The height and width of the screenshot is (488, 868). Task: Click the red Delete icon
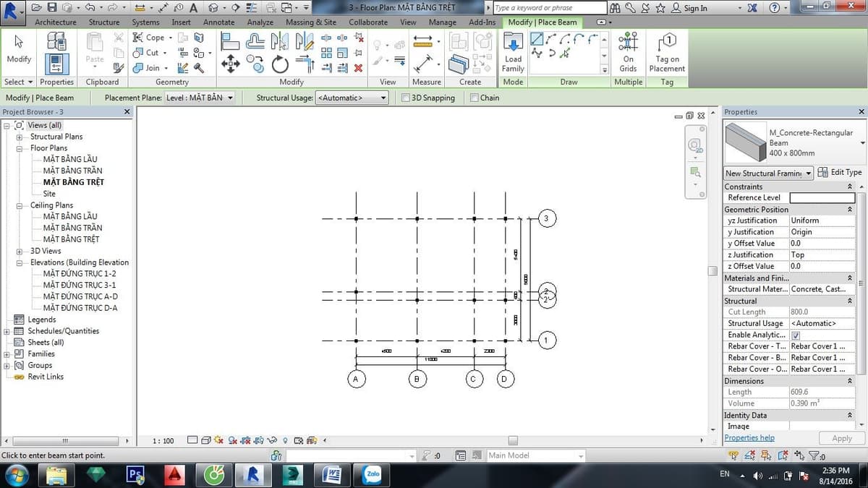358,68
